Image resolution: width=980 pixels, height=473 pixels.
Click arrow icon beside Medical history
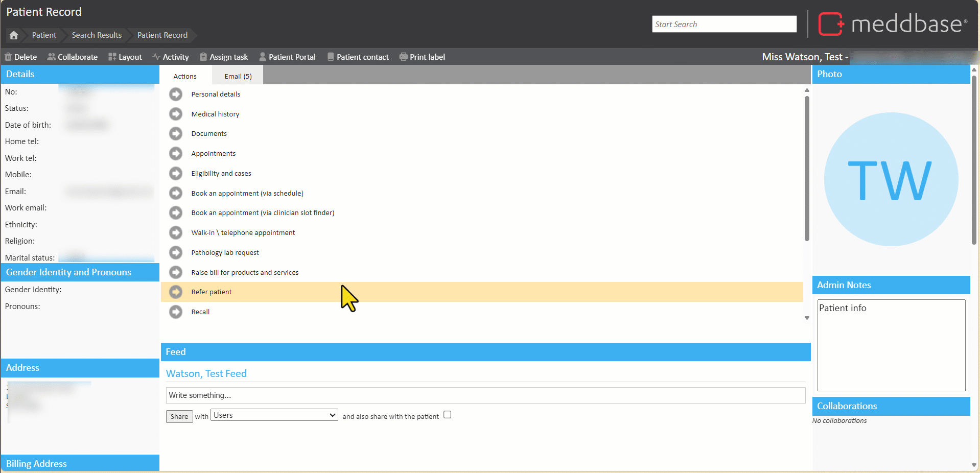click(x=176, y=114)
